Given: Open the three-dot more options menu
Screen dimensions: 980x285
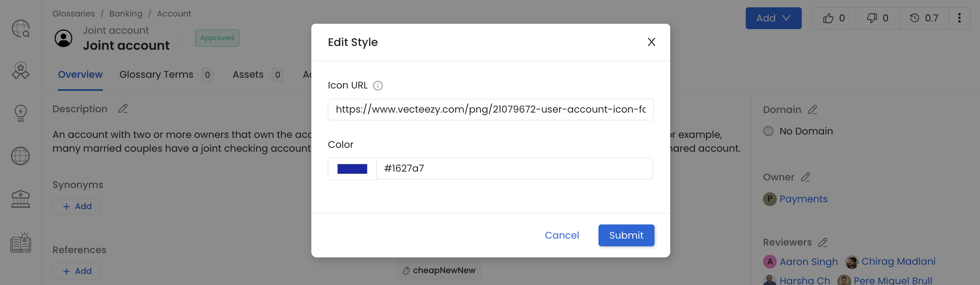Looking at the screenshot, I should [959, 18].
